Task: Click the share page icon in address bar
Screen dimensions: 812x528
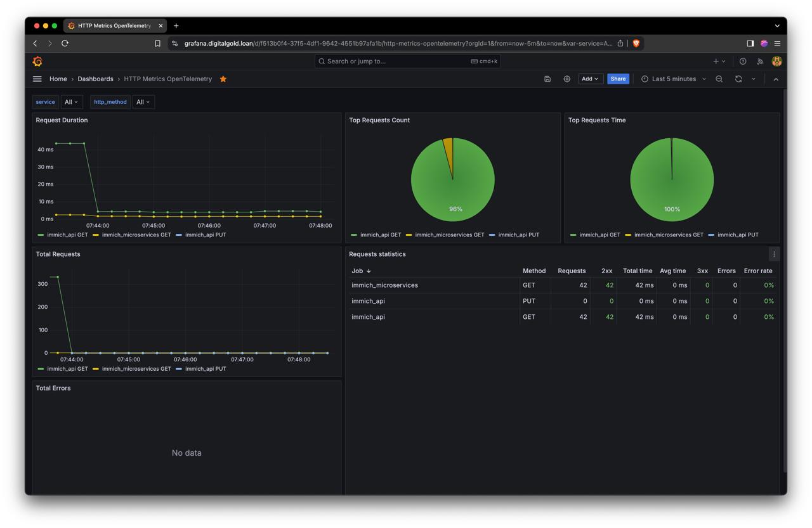Action: tap(620, 43)
